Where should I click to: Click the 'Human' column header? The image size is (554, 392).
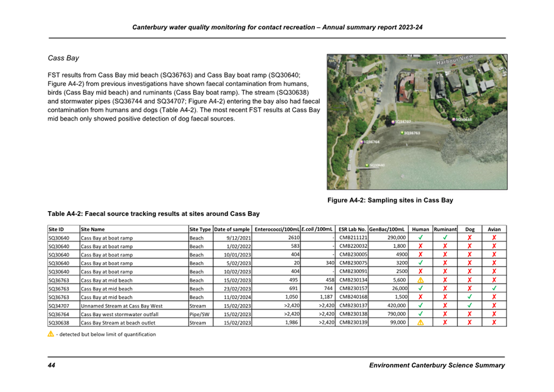[x=421, y=229]
